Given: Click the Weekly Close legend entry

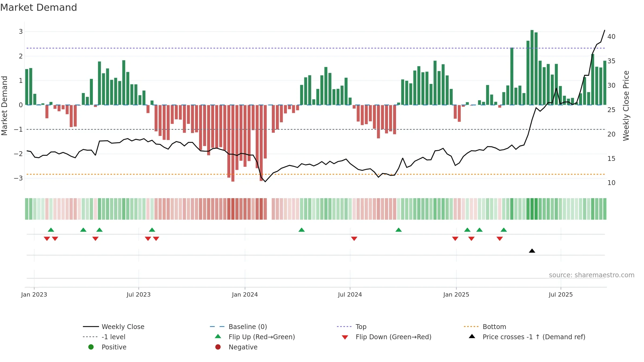Looking at the screenshot, I should coord(114,327).
